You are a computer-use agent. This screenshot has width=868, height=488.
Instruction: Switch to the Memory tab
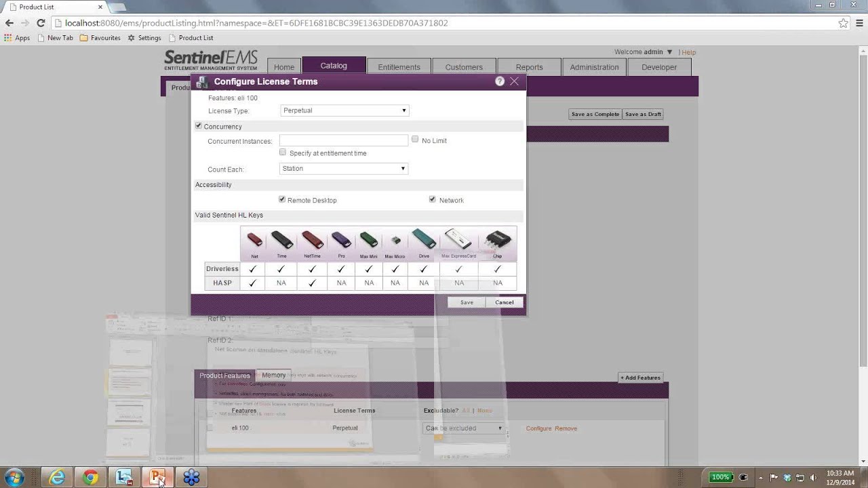point(274,375)
